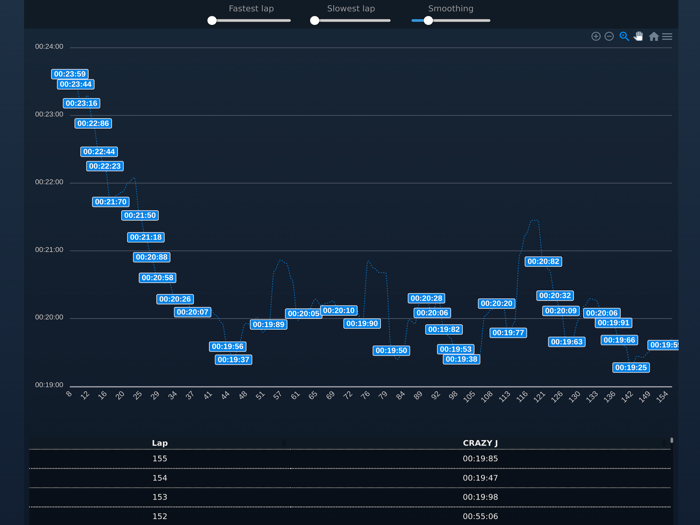Select data label 00:20:88

[152, 257]
